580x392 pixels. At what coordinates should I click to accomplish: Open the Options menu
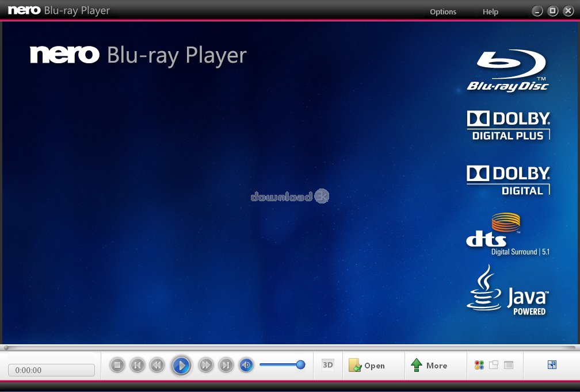[x=443, y=12]
